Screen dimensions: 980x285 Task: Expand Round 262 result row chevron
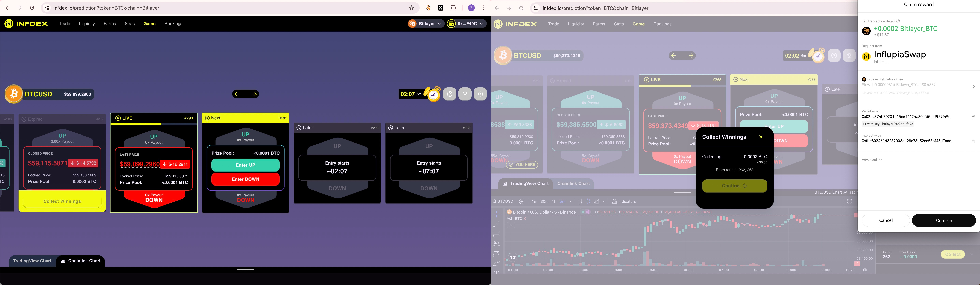tap(972, 255)
